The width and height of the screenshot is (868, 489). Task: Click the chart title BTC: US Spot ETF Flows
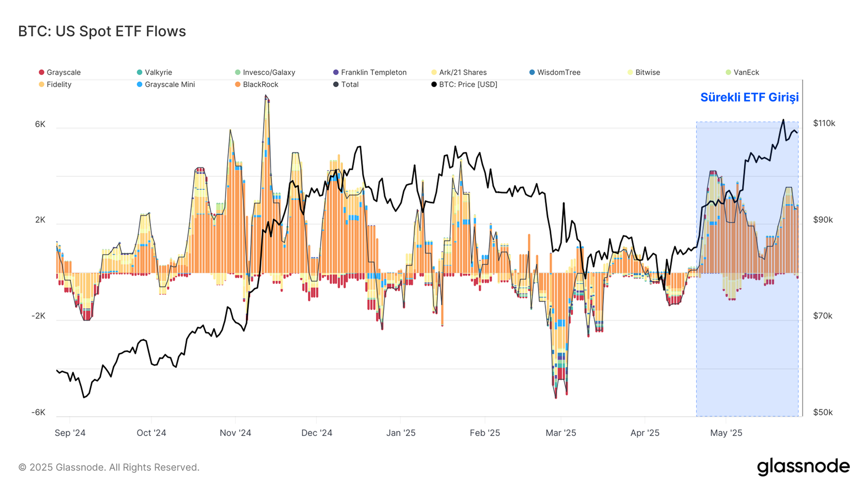(102, 31)
